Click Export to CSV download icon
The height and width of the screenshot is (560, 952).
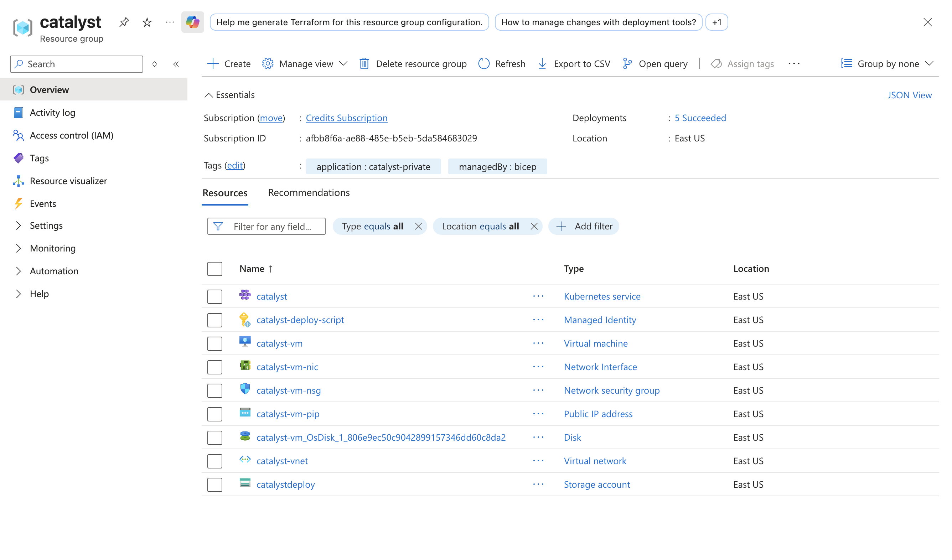pos(542,64)
